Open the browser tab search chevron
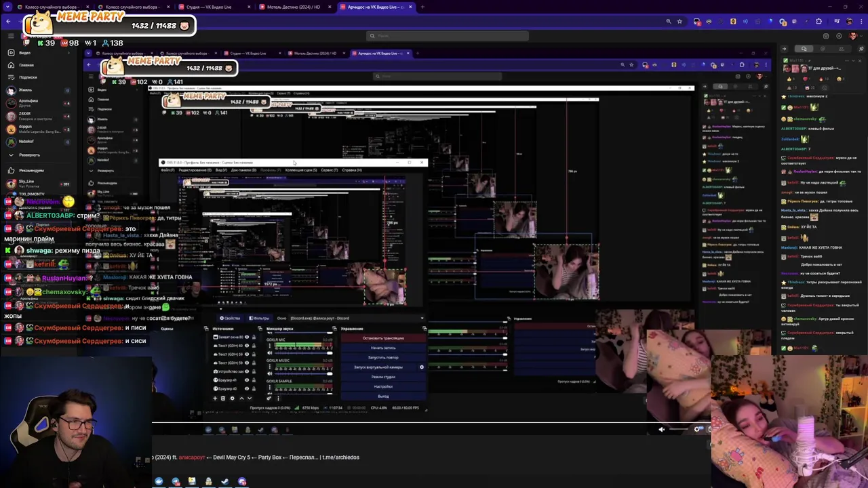The width and height of the screenshot is (868, 488). click(7, 7)
